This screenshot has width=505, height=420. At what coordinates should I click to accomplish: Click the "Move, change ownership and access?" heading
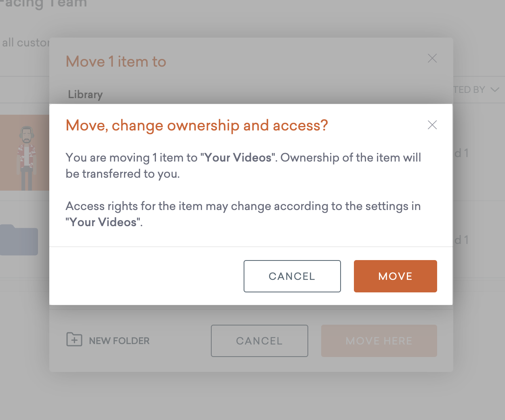pyautogui.click(x=197, y=126)
